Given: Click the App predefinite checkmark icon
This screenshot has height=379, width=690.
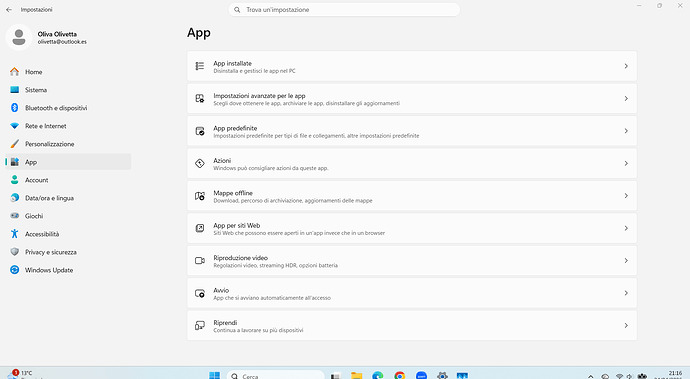Looking at the screenshot, I should [x=200, y=131].
